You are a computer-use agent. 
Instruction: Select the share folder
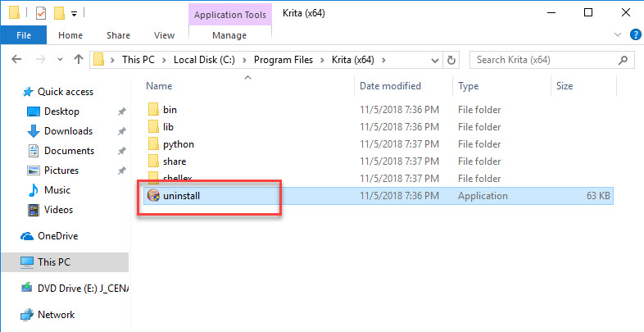pos(175,161)
